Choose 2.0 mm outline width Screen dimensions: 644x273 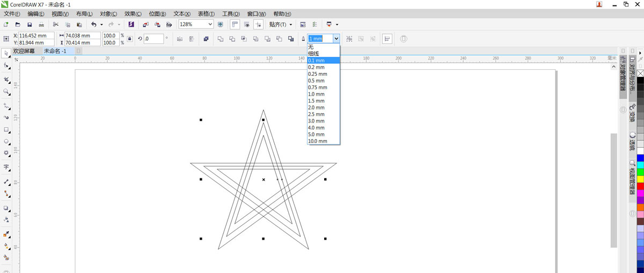(x=316, y=107)
